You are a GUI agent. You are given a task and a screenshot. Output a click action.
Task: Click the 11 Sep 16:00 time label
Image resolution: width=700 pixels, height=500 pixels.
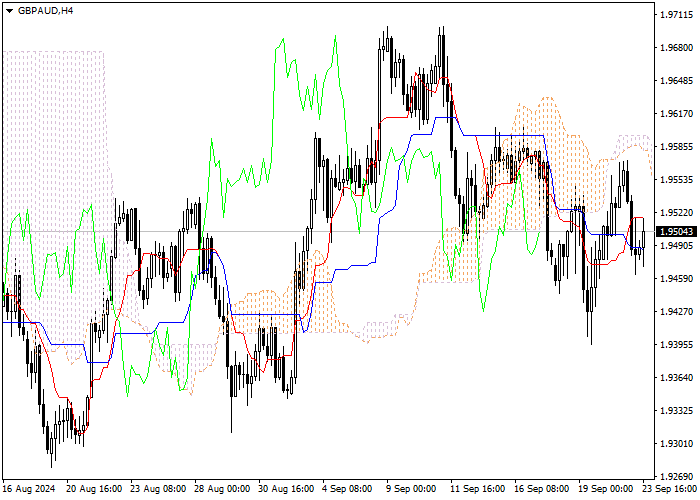(478, 489)
